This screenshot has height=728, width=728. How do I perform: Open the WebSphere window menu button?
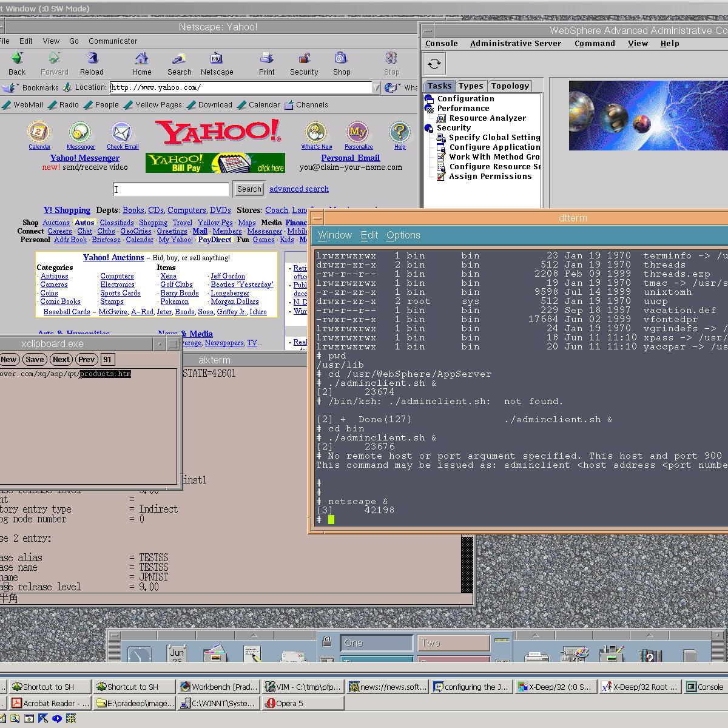tap(428, 30)
